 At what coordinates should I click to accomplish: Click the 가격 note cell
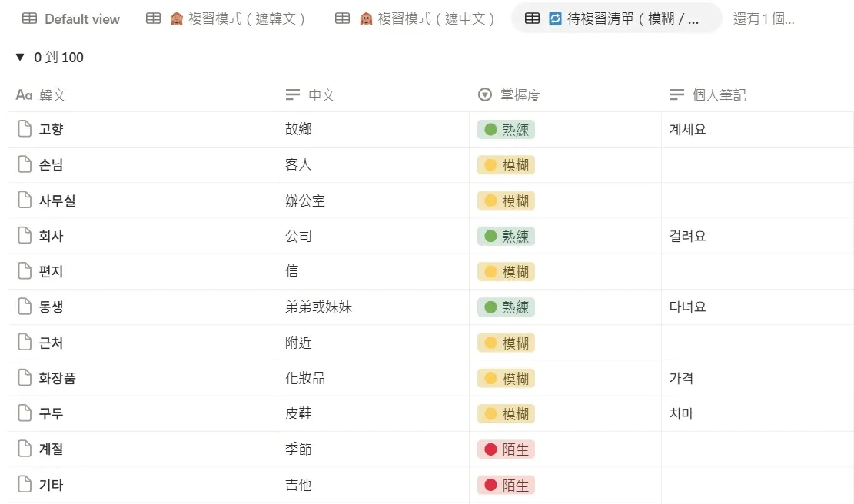758,378
